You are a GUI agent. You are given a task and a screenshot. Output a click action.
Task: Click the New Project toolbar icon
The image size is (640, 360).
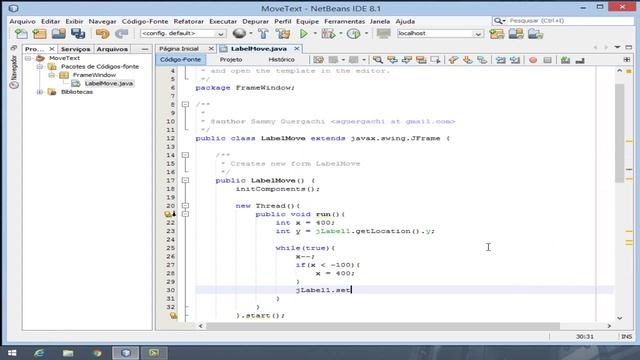[40, 33]
